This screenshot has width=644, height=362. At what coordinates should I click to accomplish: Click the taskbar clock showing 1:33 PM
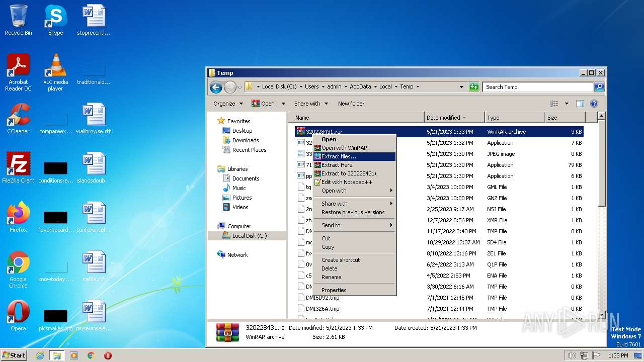tap(618, 355)
